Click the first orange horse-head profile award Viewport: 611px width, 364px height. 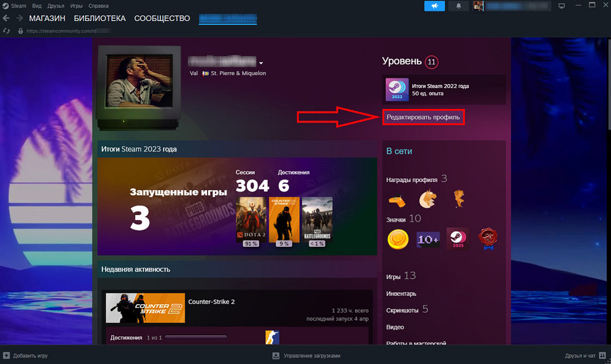coord(397,200)
